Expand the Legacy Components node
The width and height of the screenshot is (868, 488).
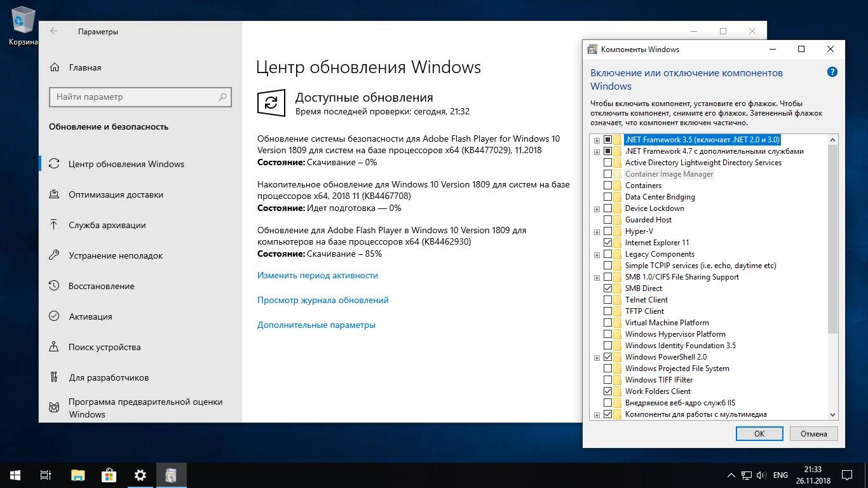[597, 254]
